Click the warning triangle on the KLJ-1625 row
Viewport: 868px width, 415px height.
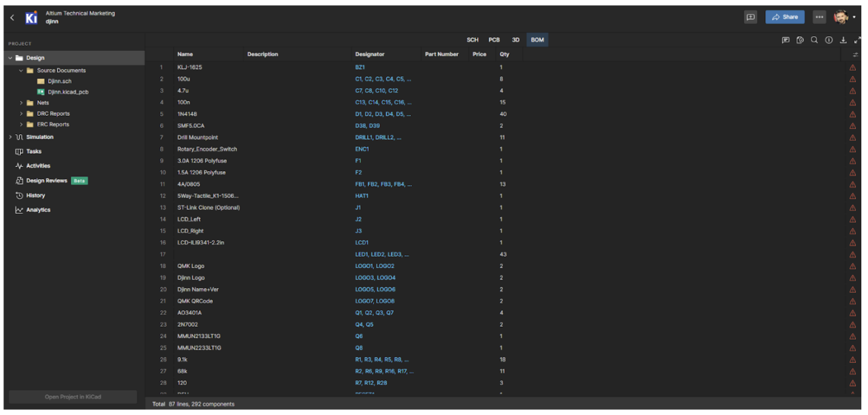tap(852, 67)
